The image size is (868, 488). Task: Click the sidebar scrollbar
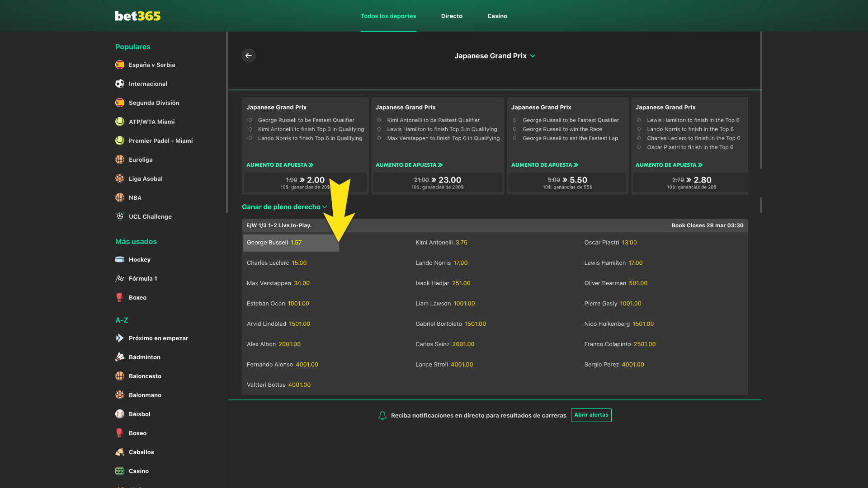pos(227,122)
